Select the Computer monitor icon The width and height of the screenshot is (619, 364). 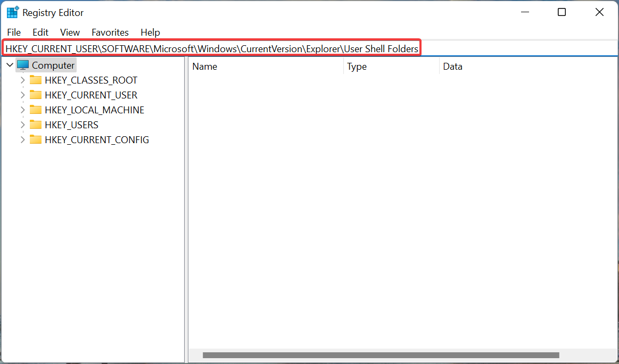click(23, 65)
